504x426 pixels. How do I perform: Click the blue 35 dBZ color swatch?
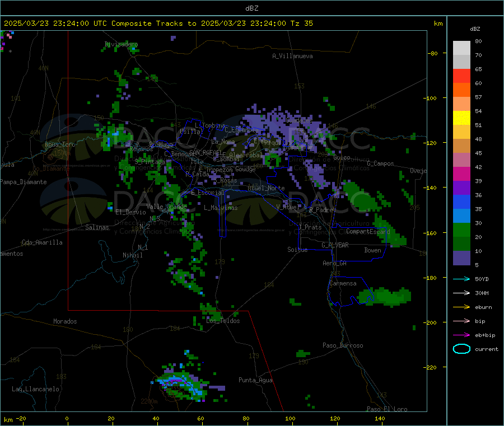coord(461,202)
